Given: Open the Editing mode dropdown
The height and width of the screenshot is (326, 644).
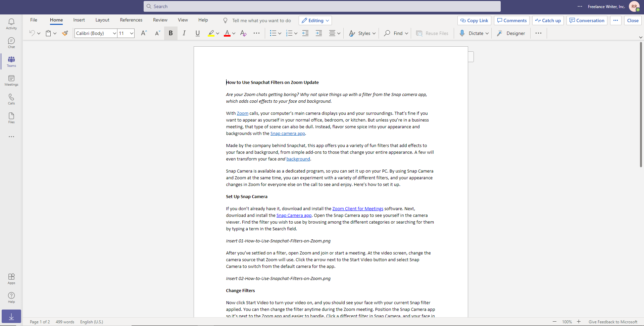Looking at the screenshot, I should click(x=315, y=20).
